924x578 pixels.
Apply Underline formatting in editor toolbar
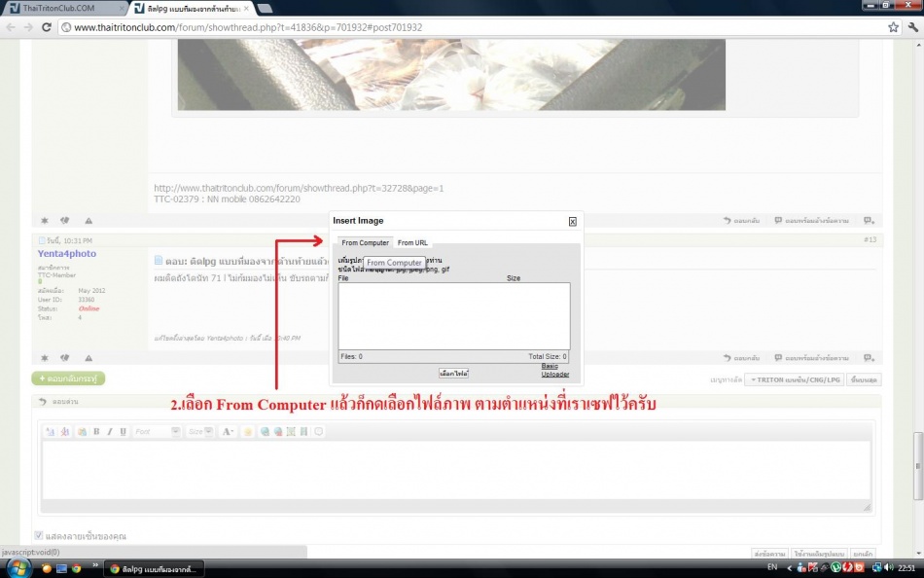pos(123,431)
